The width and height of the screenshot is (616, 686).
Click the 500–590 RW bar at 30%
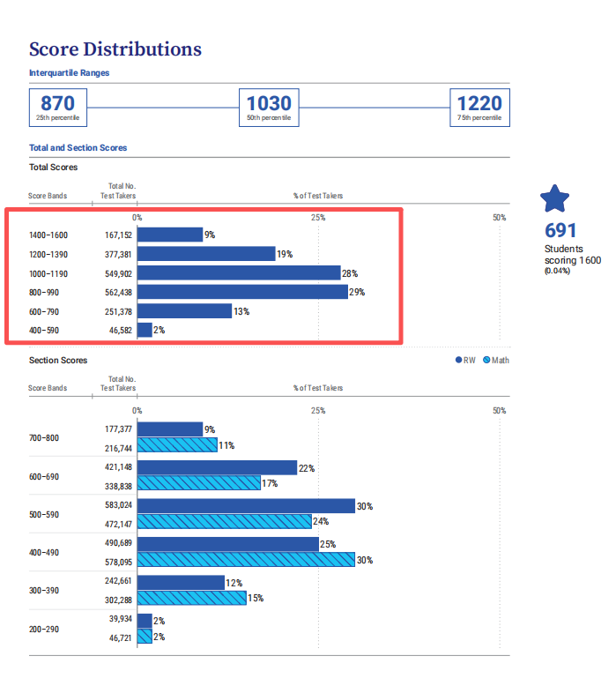[x=246, y=506]
